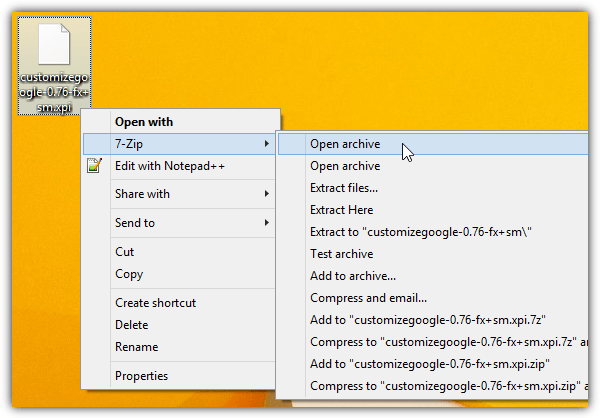
Task: Expand the 7-Zip submenu arrow
Action: (x=266, y=144)
